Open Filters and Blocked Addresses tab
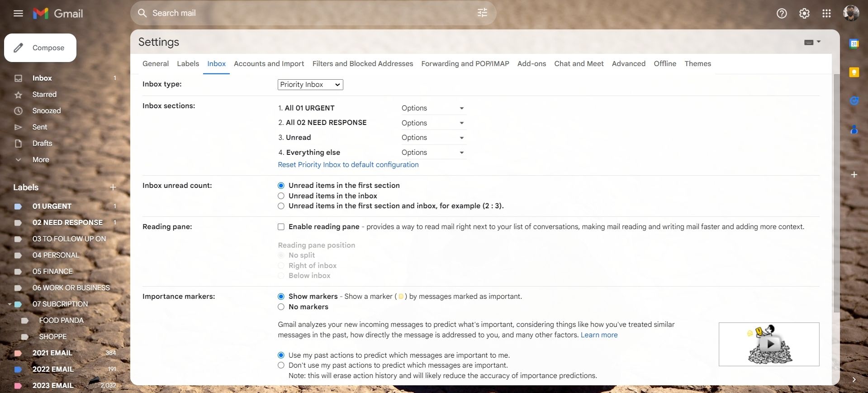 363,64
